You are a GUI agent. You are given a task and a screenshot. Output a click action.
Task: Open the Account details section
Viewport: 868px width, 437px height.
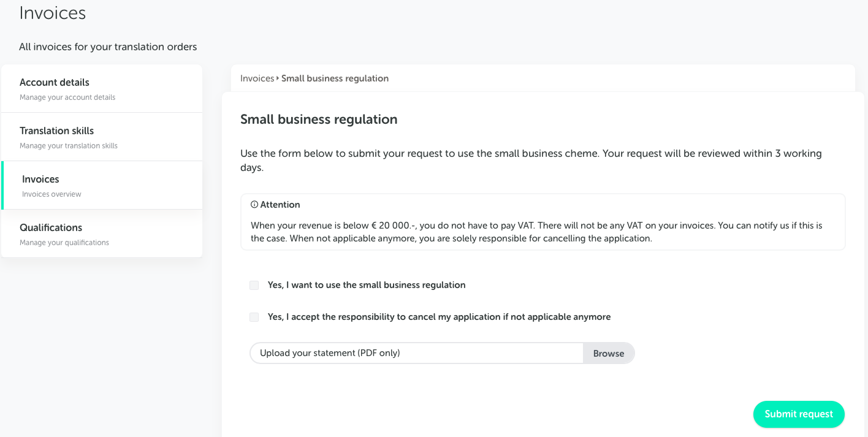(x=102, y=89)
